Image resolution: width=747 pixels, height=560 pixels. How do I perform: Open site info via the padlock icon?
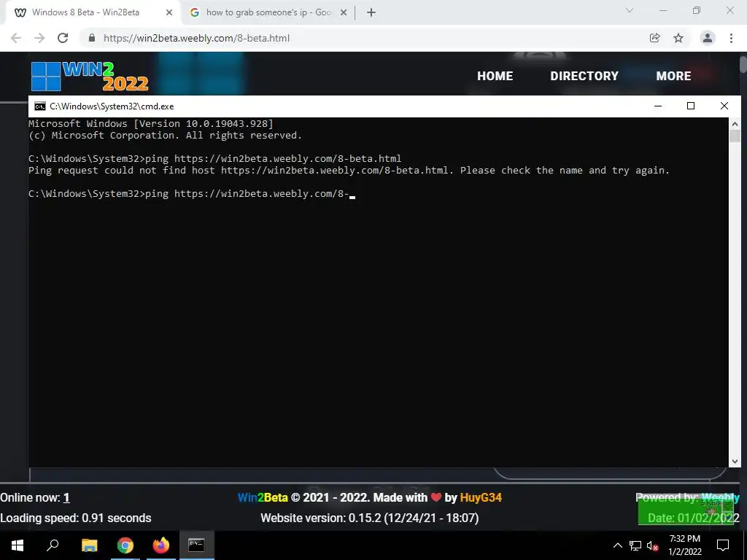[x=92, y=38]
